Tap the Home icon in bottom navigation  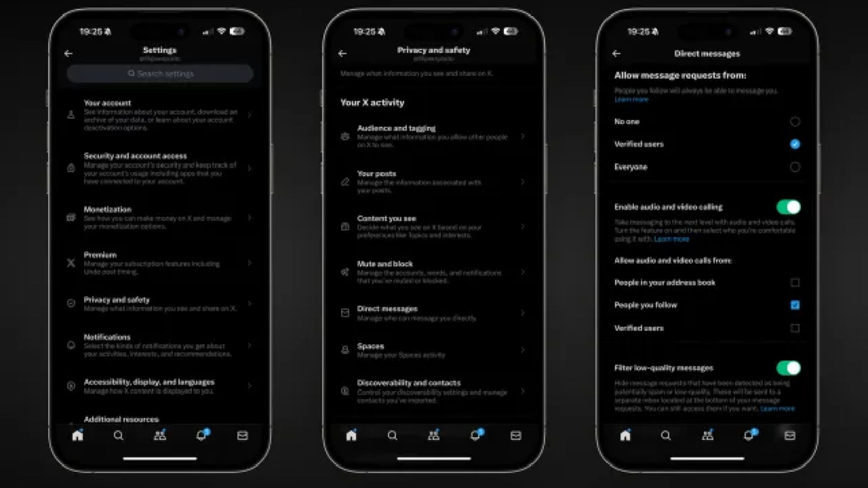[78, 436]
